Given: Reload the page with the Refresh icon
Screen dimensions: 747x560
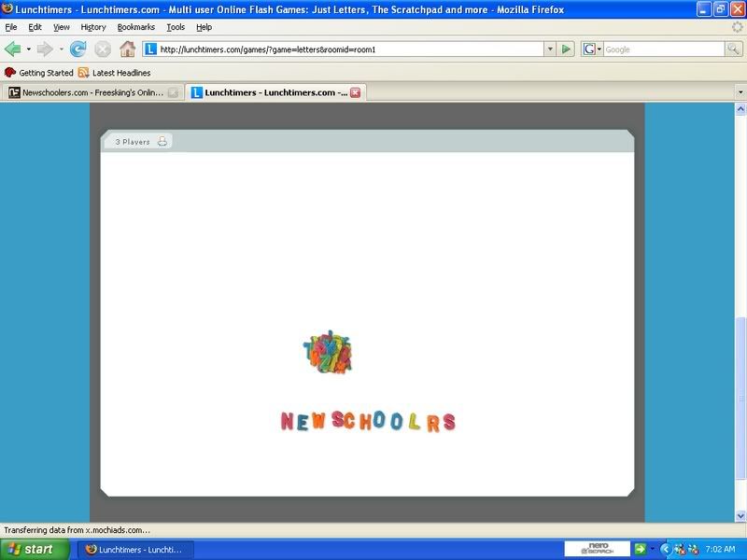Looking at the screenshot, I should pos(78,49).
